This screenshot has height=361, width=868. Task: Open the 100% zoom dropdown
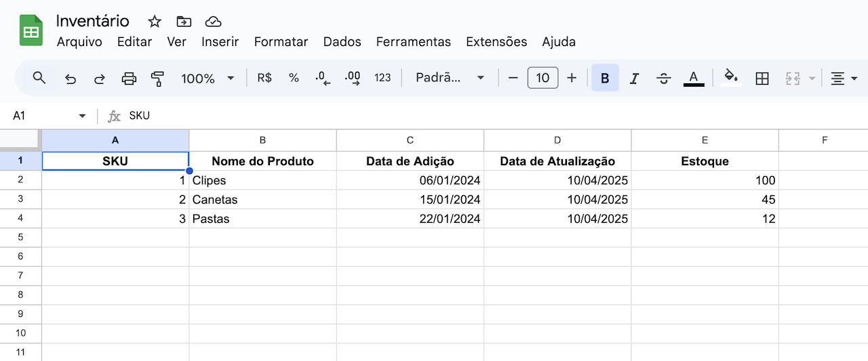tap(207, 79)
